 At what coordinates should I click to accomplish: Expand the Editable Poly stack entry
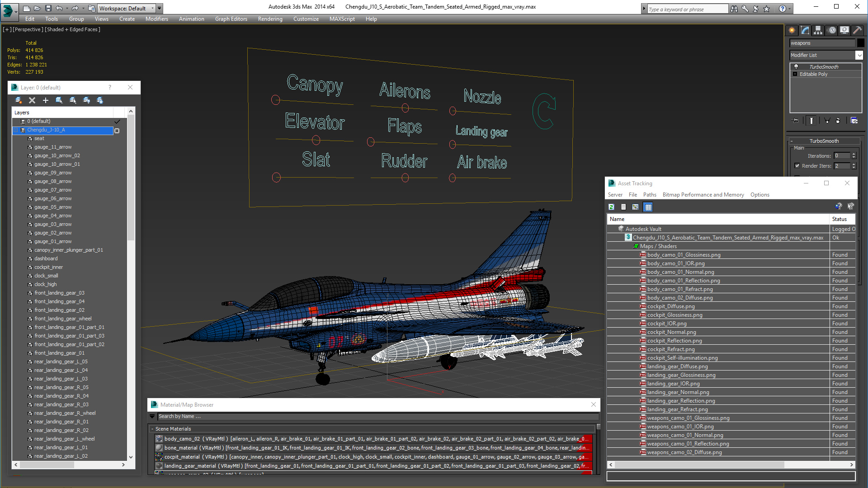[x=795, y=74]
